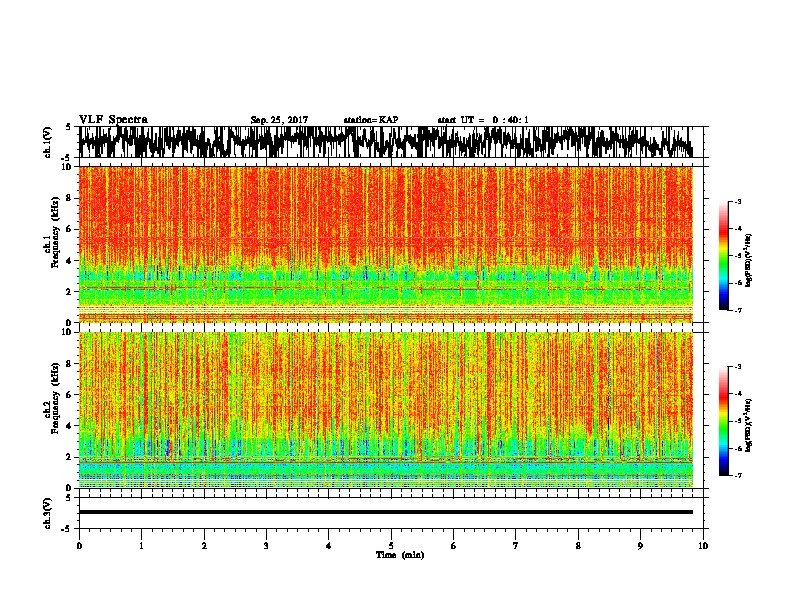792x612 pixels.
Task: Click time axis tick label "7"
Action: (x=516, y=546)
